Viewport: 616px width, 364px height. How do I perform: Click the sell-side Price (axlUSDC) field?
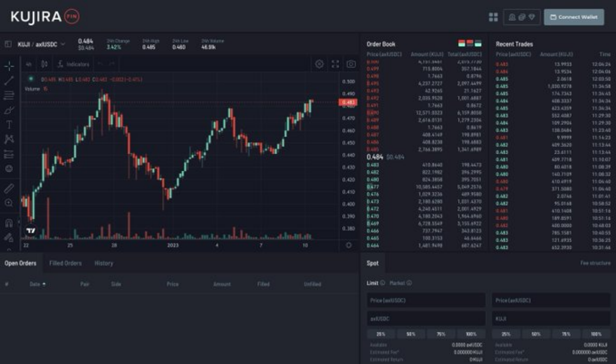pyautogui.click(x=551, y=300)
